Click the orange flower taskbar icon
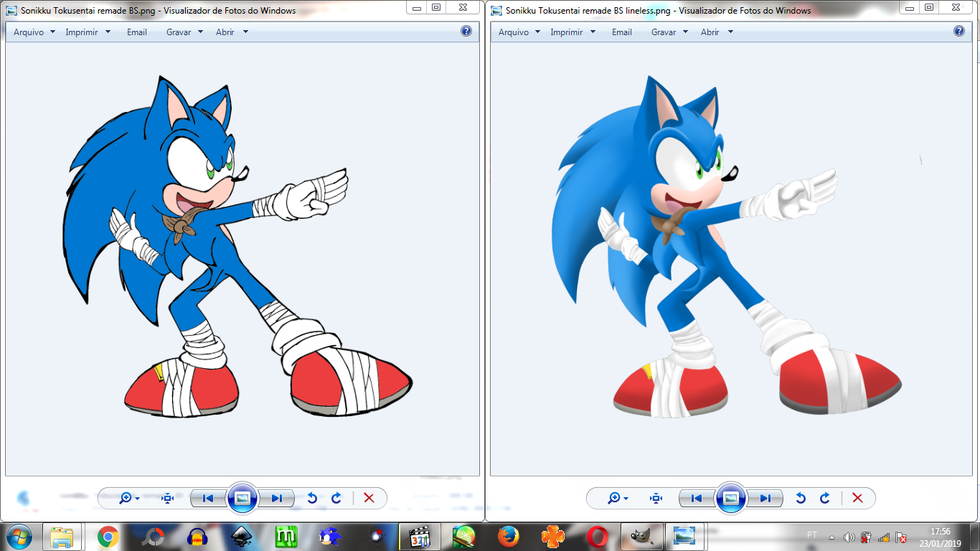Viewport: 980px width, 551px height. click(x=553, y=537)
